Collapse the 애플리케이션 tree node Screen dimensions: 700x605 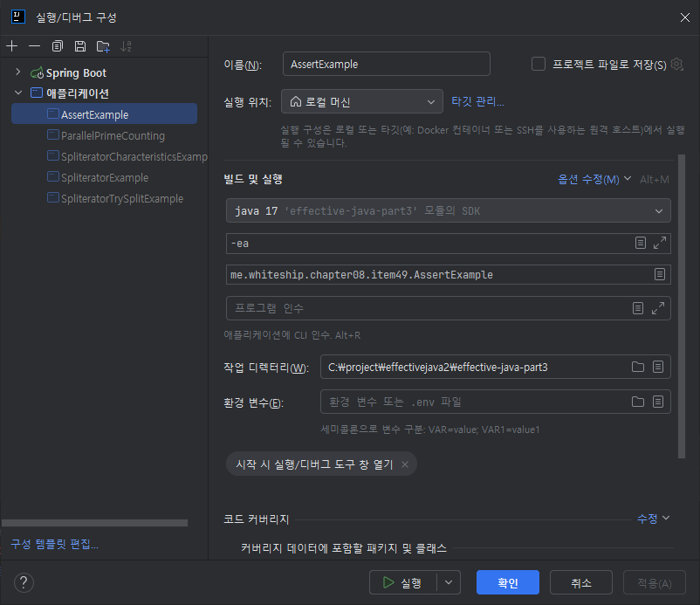pos(17,93)
